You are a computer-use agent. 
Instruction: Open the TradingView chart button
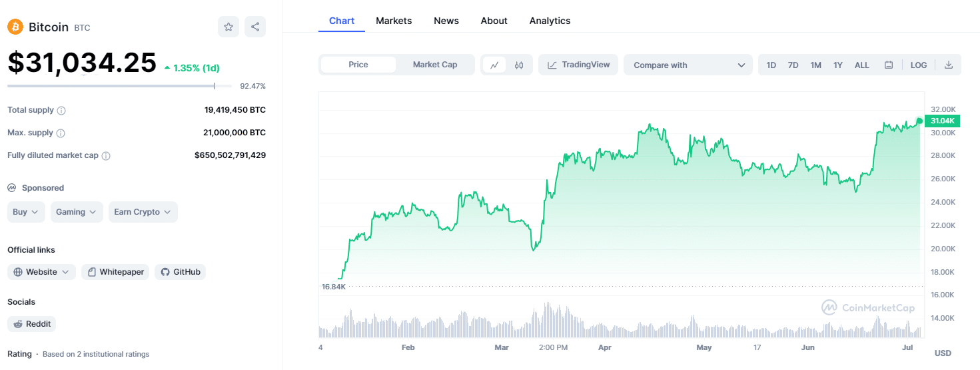[x=578, y=65]
